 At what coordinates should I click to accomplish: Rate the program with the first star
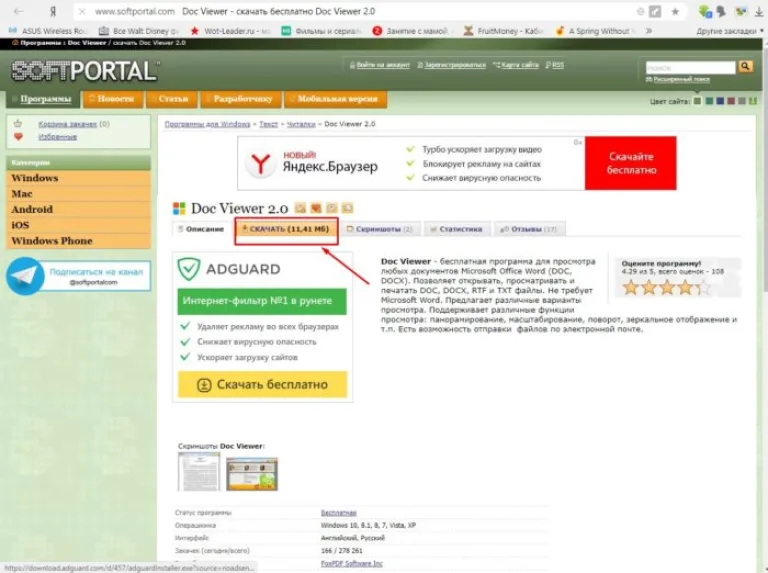click(x=631, y=287)
